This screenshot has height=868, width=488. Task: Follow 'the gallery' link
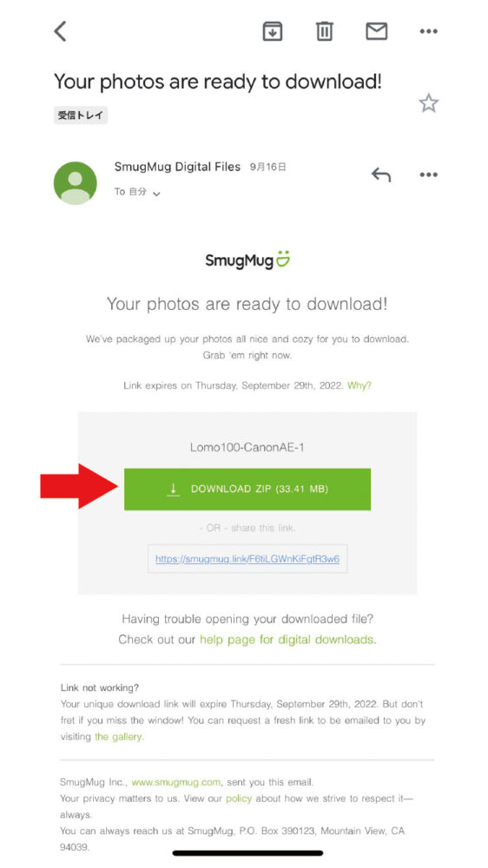(x=118, y=737)
